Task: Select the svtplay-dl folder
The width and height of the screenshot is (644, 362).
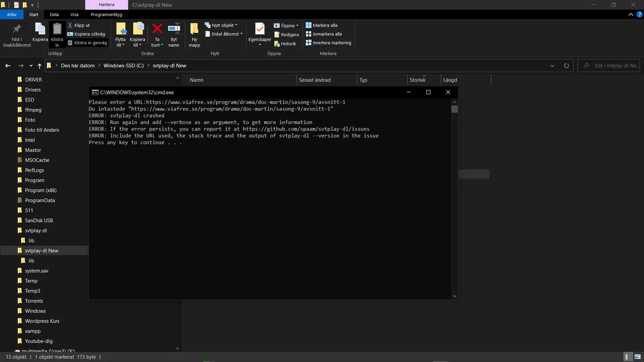Action: click(36, 231)
